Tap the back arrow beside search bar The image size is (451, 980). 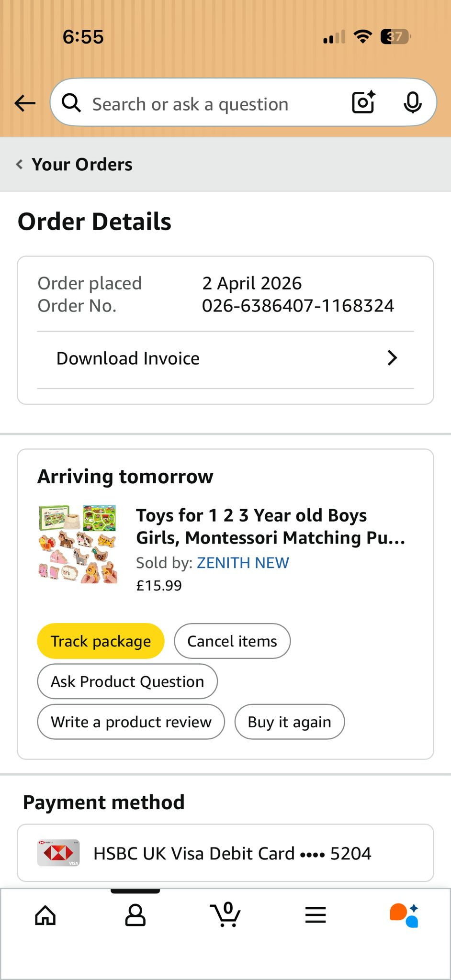pyautogui.click(x=25, y=103)
